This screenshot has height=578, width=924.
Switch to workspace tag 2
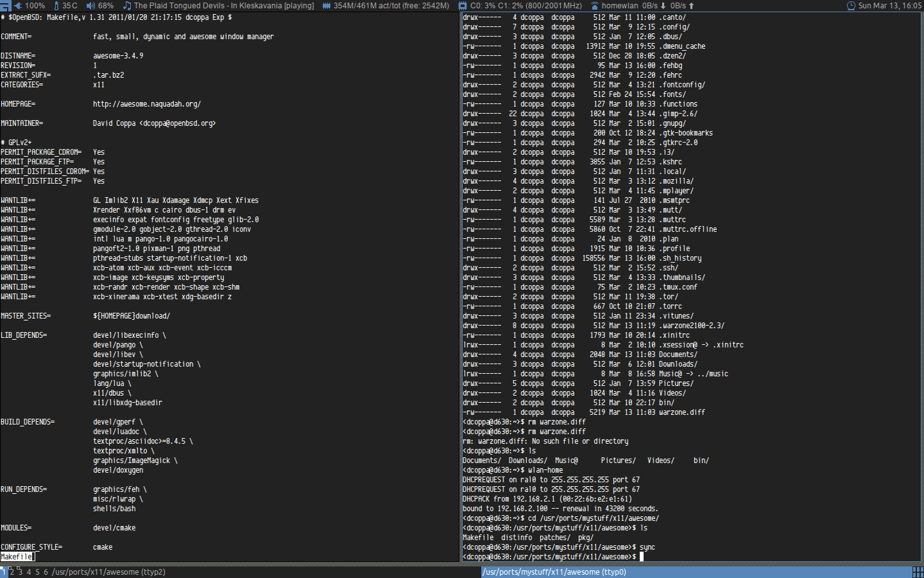(12, 572)
